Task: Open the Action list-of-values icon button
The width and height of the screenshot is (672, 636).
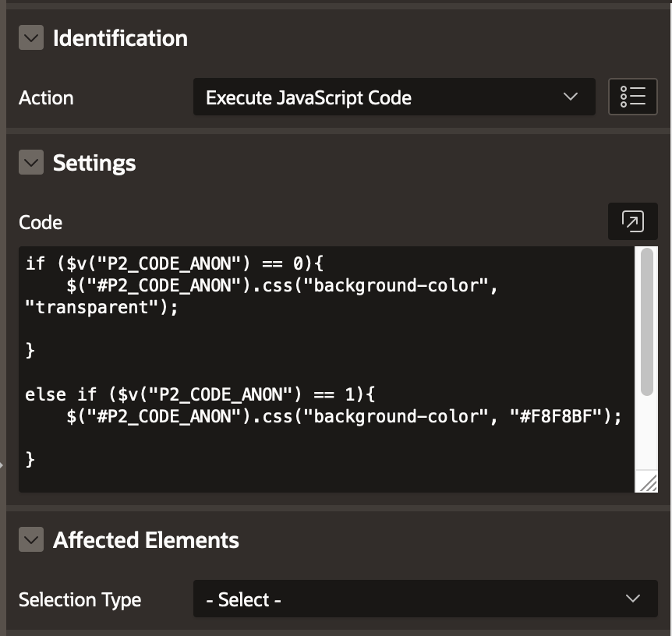Action: click(632, 97)
